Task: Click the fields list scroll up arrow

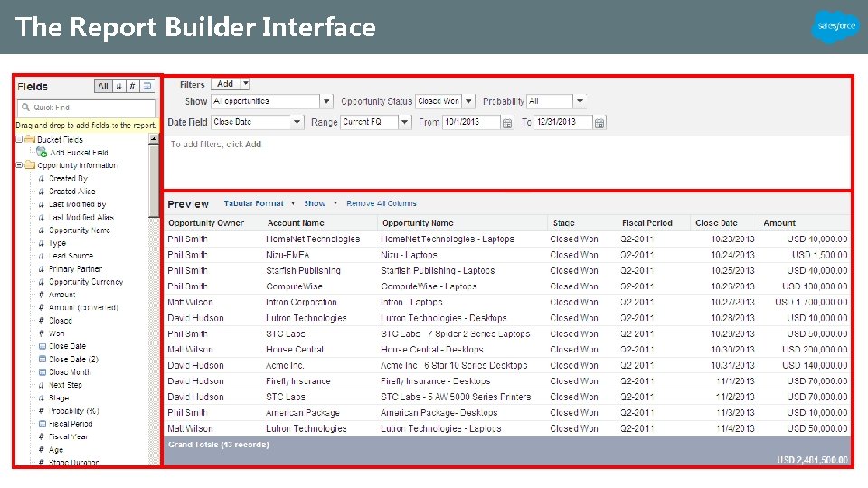Action: point(154,140)
